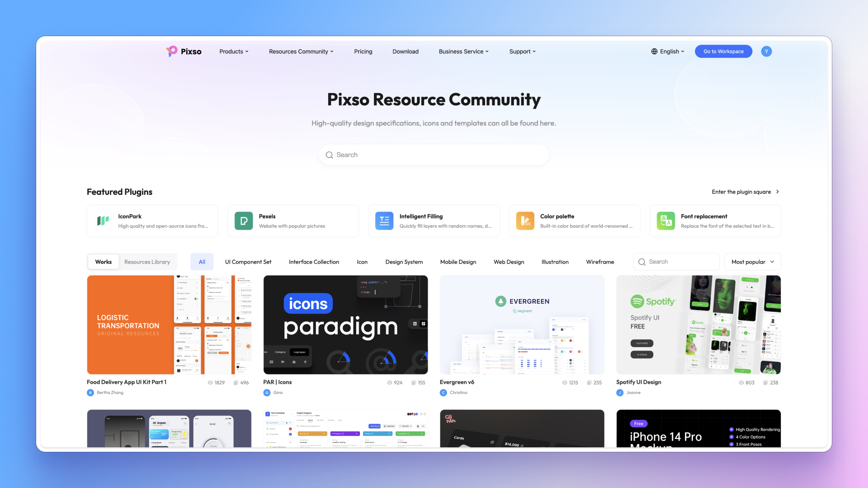Select the Works tab
Image resolution: width=868 pixels, height=488 pixels.
tap(103, 262)
